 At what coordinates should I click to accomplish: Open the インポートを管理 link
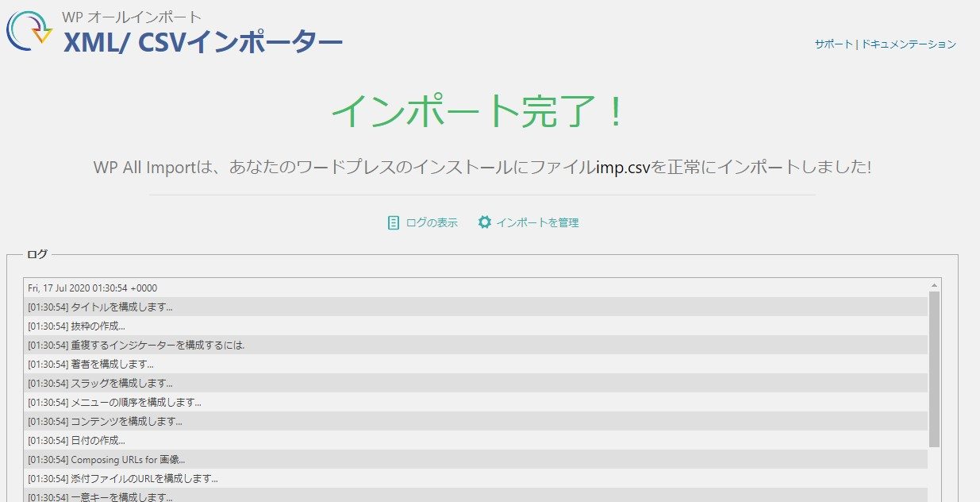tap(537, 223)
